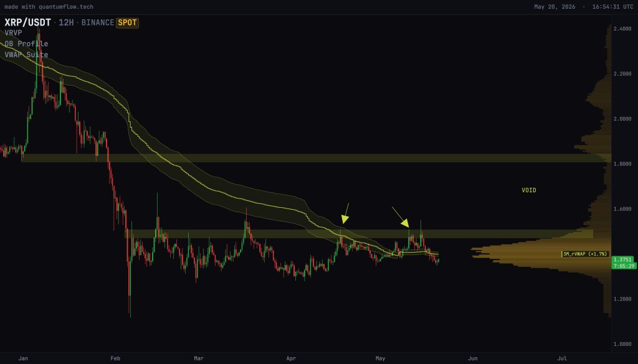Click the current price tag 1.3751
Screen dimensions: 638x364
[x=623, y=259]
